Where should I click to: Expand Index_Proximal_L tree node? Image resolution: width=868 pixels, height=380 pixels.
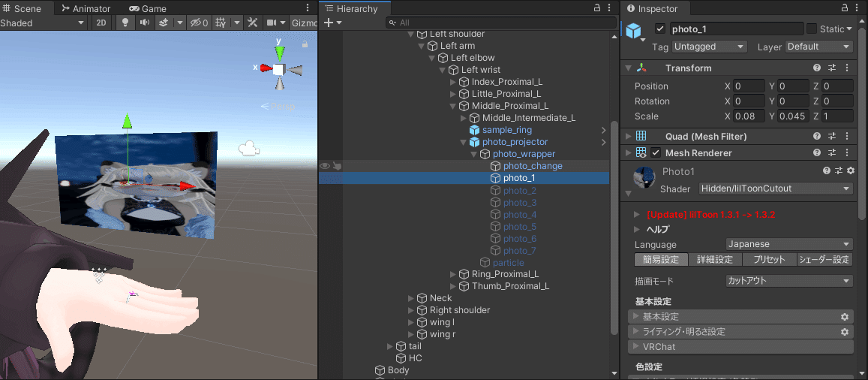point(452,82)
